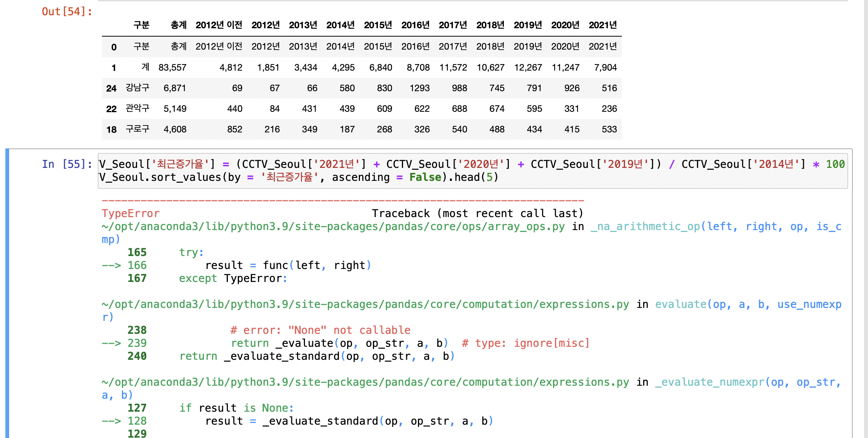Click the '총계' column header

click(178, 25)
